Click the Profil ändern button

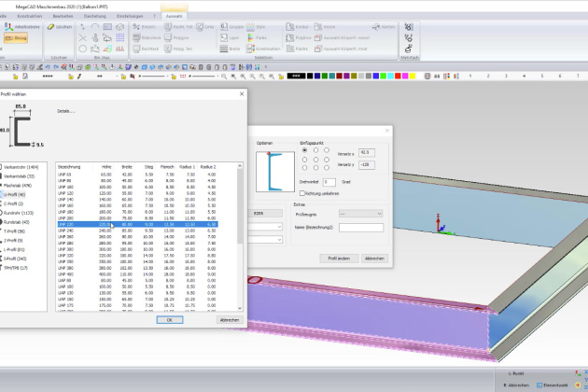(337, 258)
